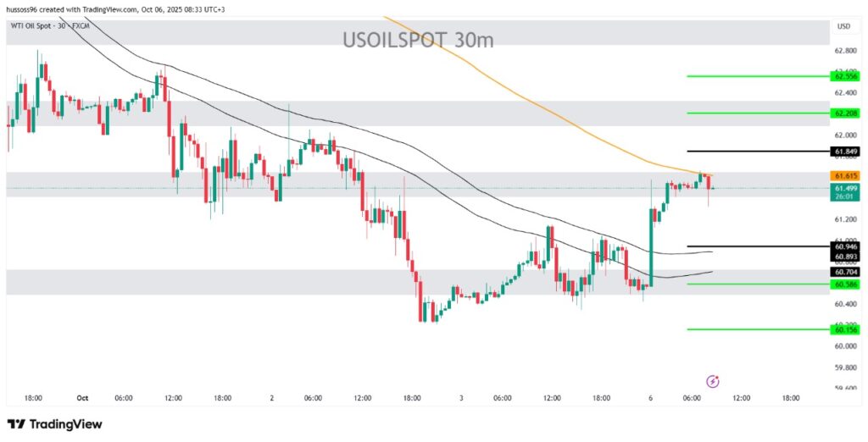The image size is (868, 442).
Task: Click the current price label 61.499
Action: (846, 188)
